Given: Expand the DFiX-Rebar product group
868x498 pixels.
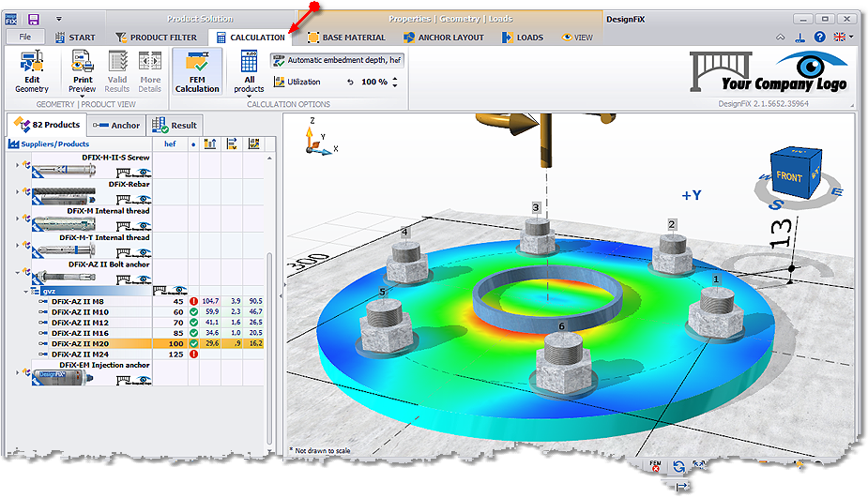Looking at the screenshot, I should coord(17,191).
